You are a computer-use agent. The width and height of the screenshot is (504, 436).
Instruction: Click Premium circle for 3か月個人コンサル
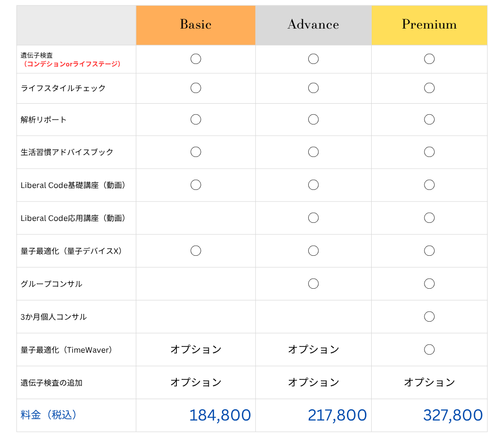(429, 316)
